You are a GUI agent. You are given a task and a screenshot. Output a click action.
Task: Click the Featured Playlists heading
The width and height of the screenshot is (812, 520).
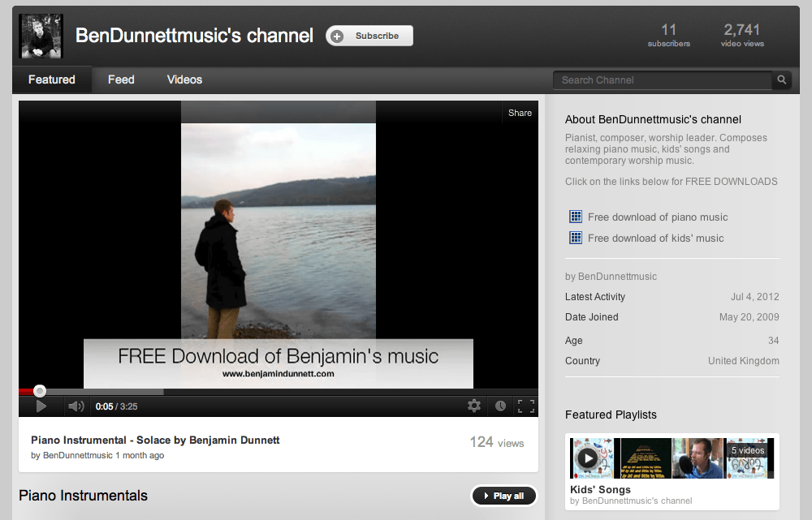pyautogui.click(x=611, y=415)
